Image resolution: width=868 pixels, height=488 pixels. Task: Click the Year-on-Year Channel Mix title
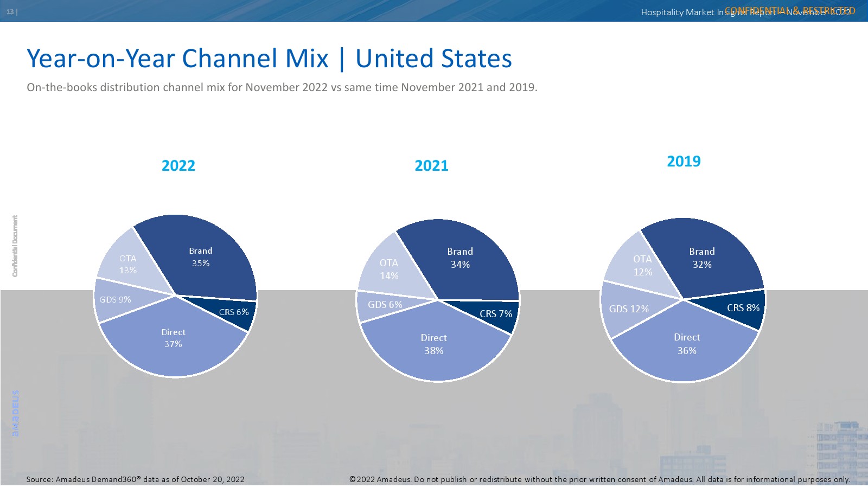tap(269, 59)
